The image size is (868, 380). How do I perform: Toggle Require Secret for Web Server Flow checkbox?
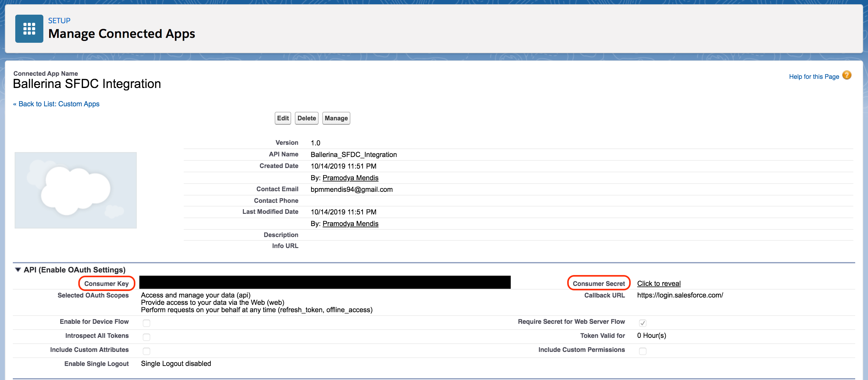coord(642,323)
